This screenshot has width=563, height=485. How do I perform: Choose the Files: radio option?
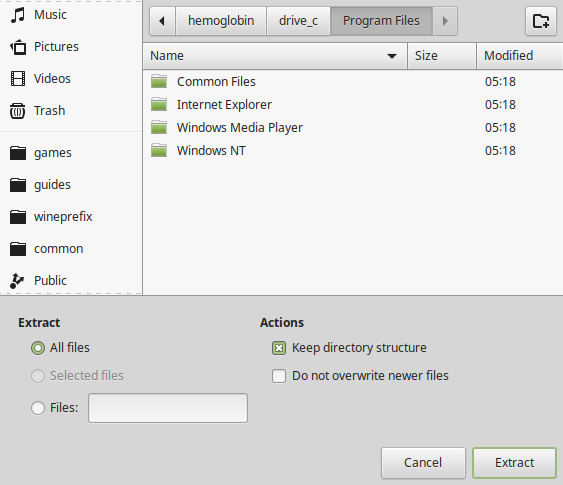[38, 408]
